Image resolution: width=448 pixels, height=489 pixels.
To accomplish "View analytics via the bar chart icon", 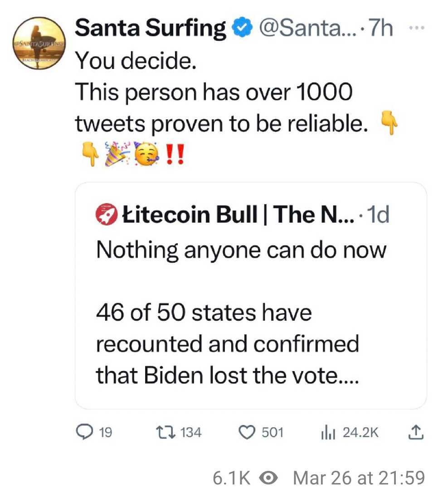I will click(x=328, y=433).
